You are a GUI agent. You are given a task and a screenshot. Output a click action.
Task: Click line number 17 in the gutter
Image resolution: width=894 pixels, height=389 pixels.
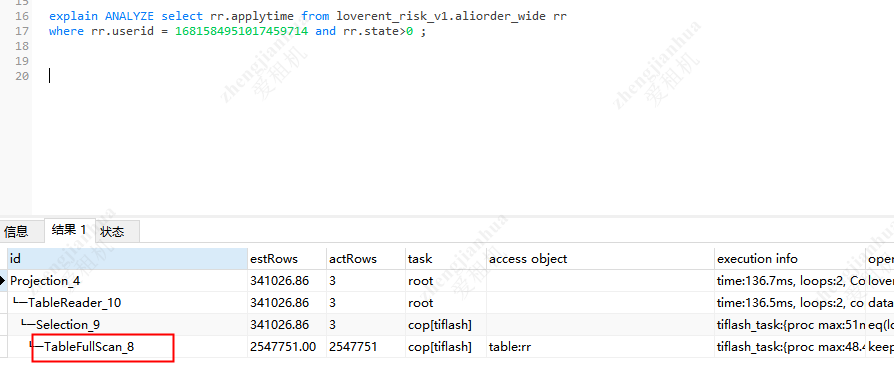22,31
